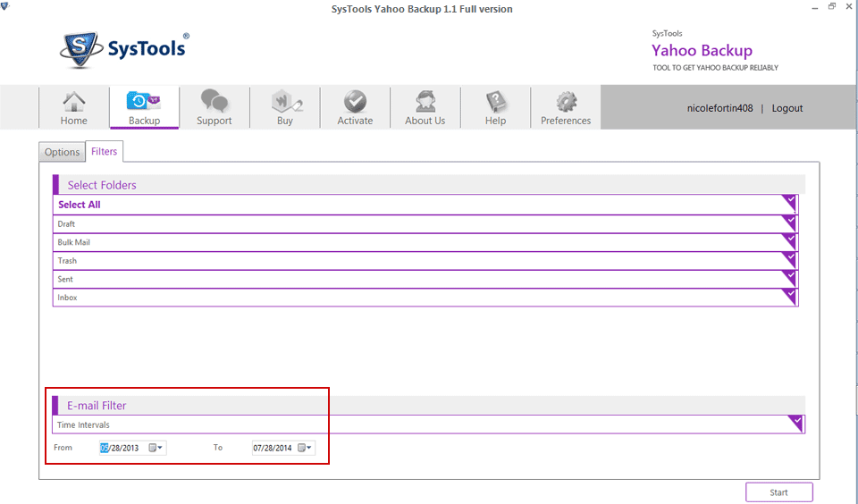Toggle the Inbox folder checkmark

pos(789,296)
